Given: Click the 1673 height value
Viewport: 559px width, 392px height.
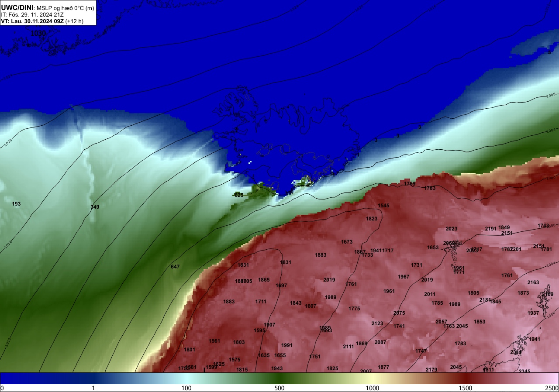Looking at the screenshot, I should point(347,242).
